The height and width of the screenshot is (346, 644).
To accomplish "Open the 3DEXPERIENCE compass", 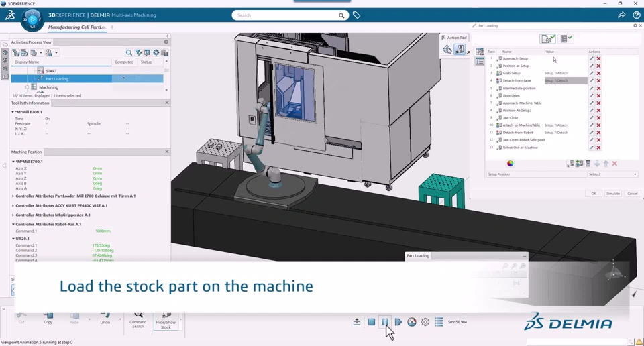I will (32, 20).
